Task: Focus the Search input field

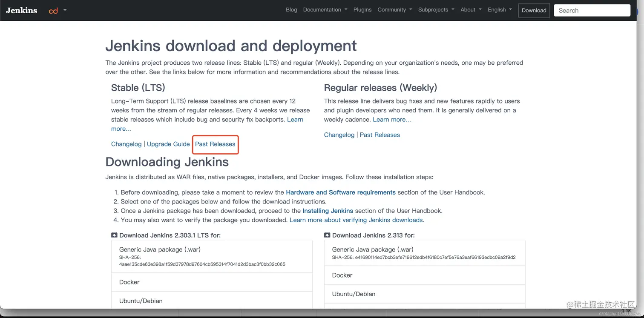Action: (x=592, y=11)
